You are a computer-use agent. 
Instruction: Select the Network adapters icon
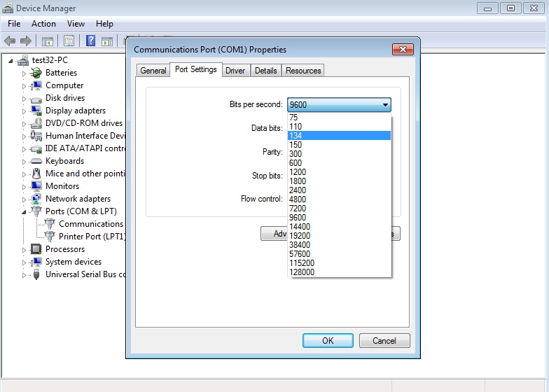point(36,199)
